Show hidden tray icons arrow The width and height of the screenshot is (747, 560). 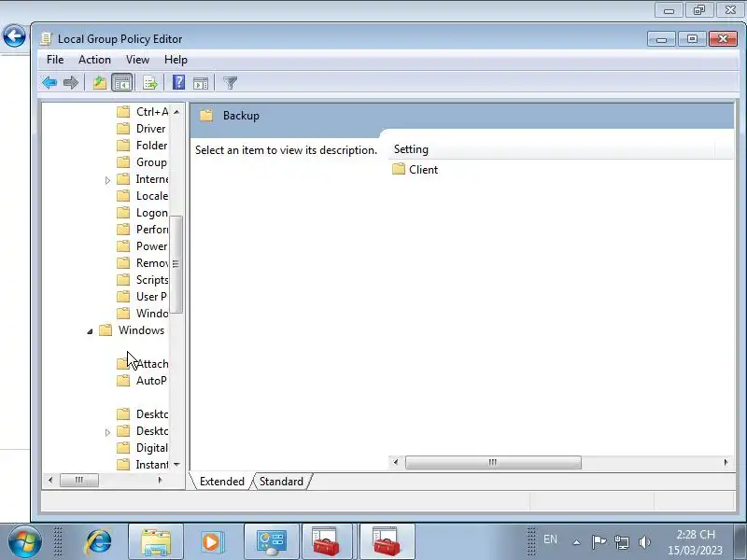[576, 542]
